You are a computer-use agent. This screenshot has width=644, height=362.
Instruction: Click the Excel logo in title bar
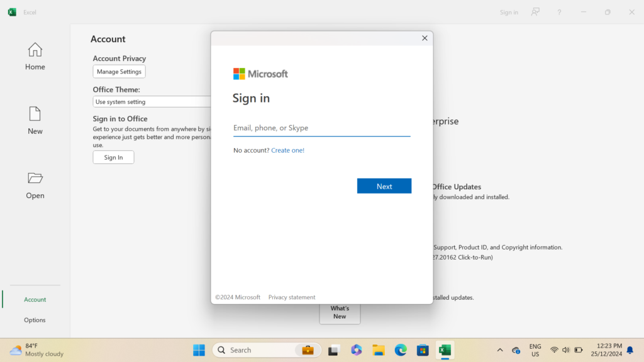(x=13, y=12)
